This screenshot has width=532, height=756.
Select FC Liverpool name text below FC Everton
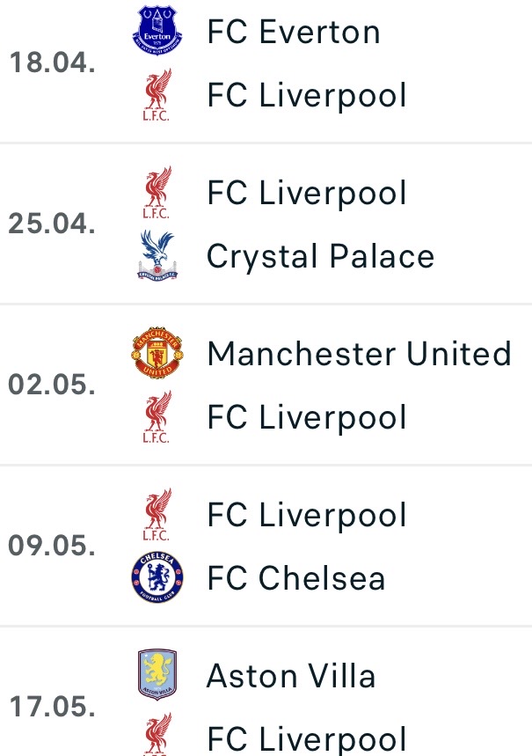pos(307,96)
